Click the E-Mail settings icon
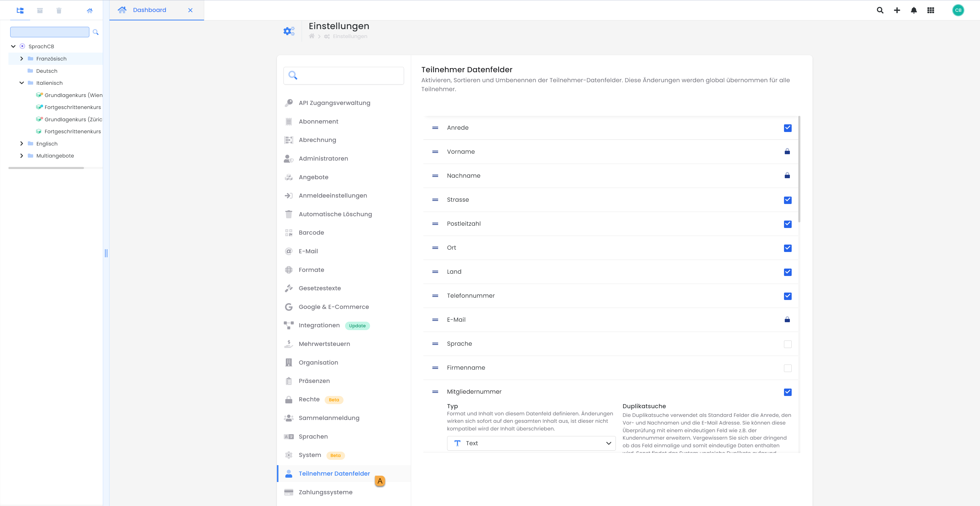This screenshot has width=980, height=506. click(290, 251)
